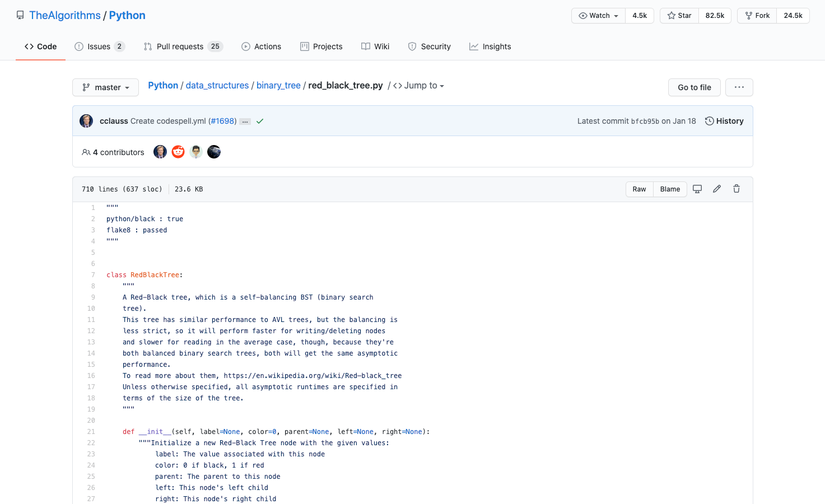The height and width of the screenshot is (504, 825).
Task: Open the dark circular contributor avatar
Action: (x=214, y=152)
